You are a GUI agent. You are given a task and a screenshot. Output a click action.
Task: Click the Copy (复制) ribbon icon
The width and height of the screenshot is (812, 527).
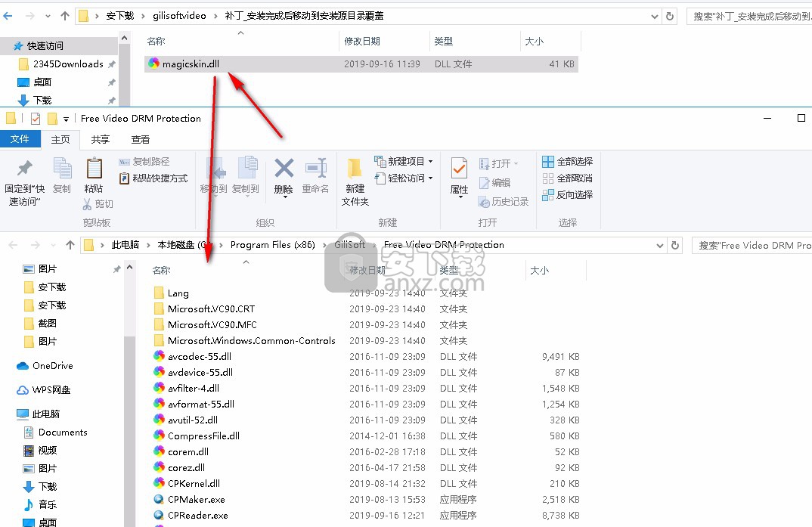62,169
